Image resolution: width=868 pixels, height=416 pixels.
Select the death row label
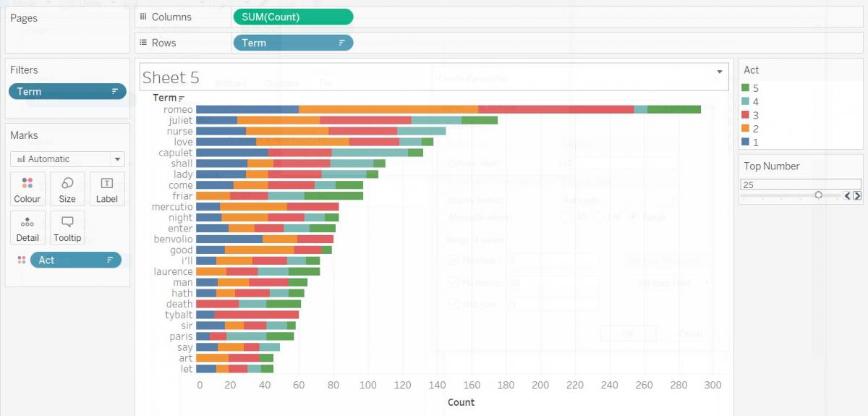coord(179,304)
